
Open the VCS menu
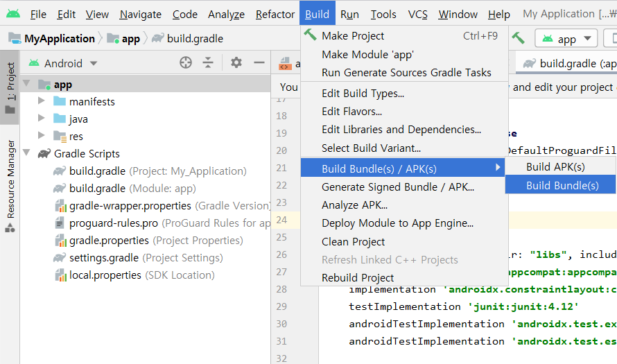coord(417,15)
